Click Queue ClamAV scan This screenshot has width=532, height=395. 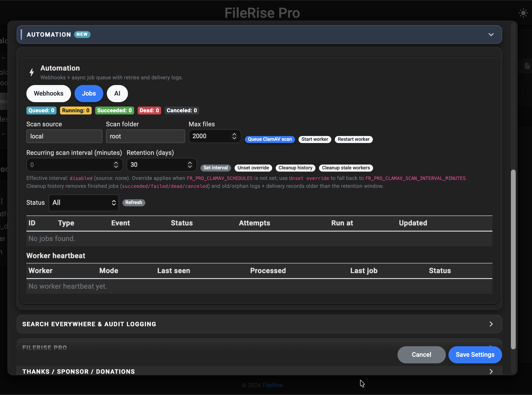tap(270, 139)
